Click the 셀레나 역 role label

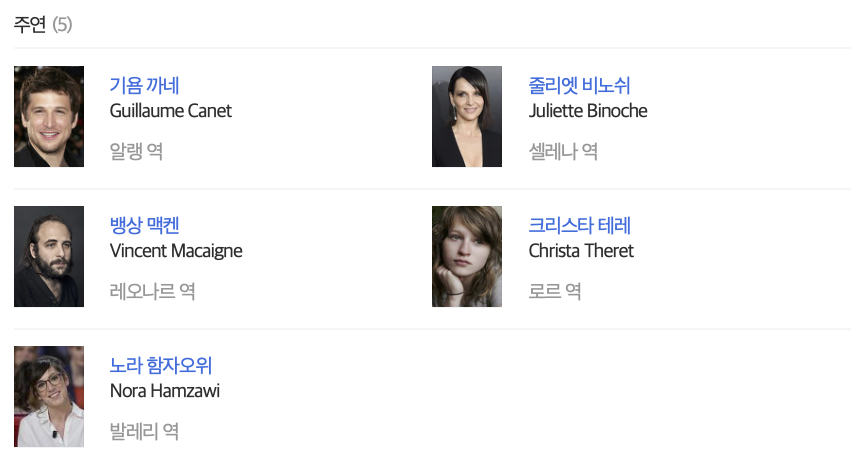click(563, 152)
